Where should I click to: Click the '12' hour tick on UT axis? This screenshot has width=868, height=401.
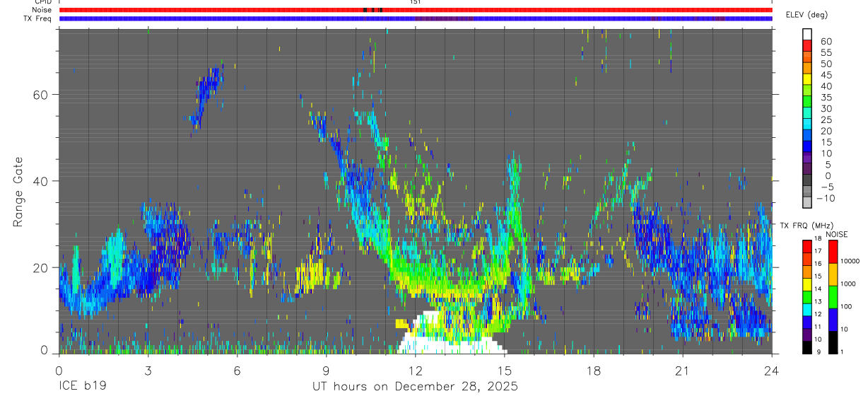415,370
